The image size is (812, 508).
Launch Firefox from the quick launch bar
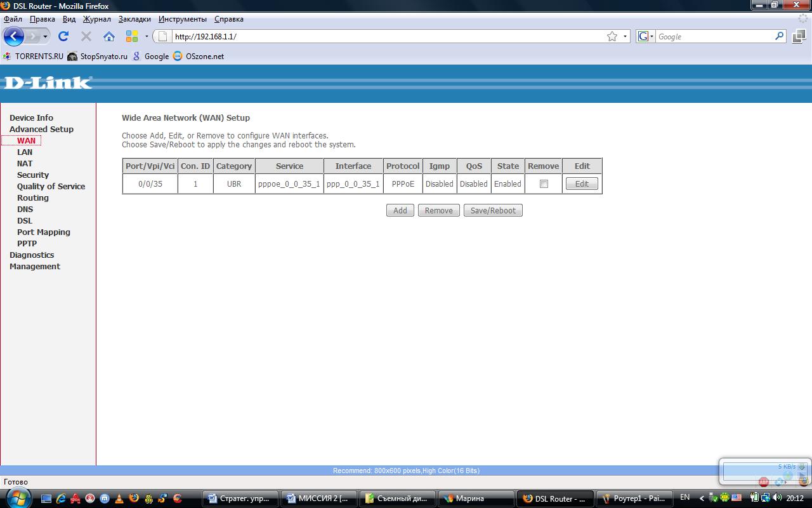(134, 498)
